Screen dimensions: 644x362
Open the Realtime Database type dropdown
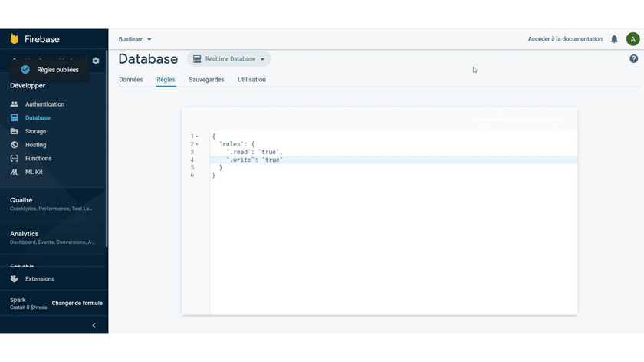(x=229, y=59)
